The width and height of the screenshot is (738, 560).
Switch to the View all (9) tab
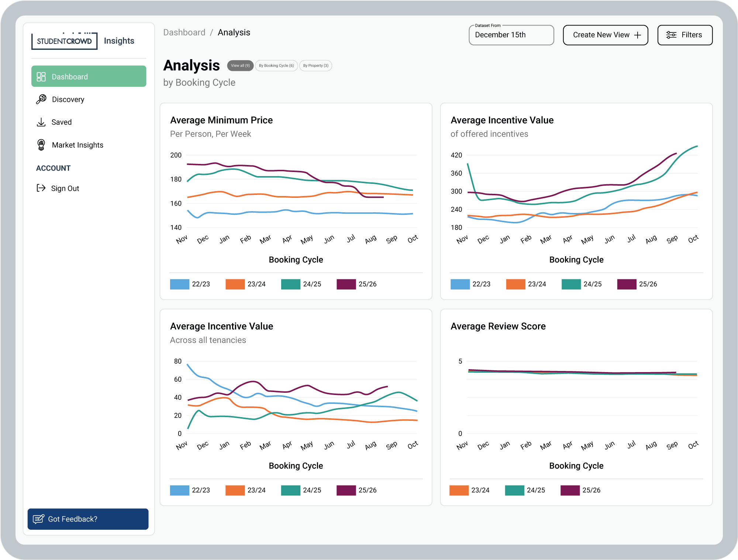click(x=240, y=65)
